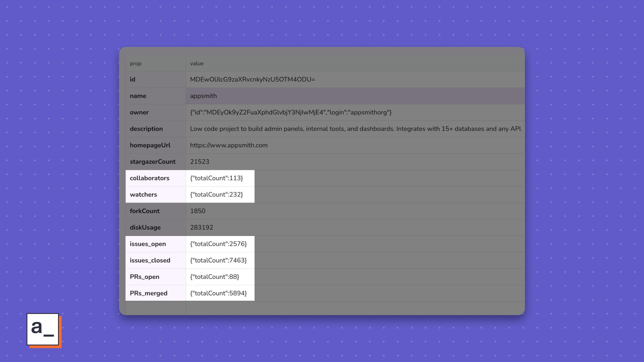644x362 pixels.
Task: Click the prop column header
Action: (x=136, y=63)
